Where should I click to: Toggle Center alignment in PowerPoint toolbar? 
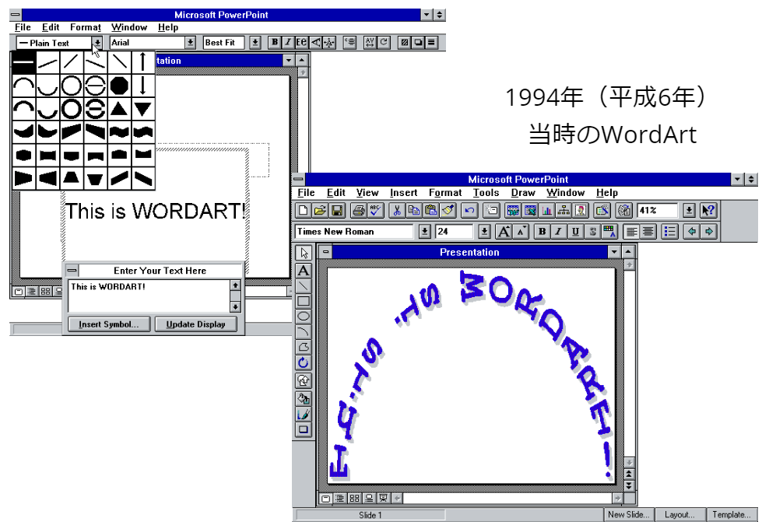tap(648, 232)
